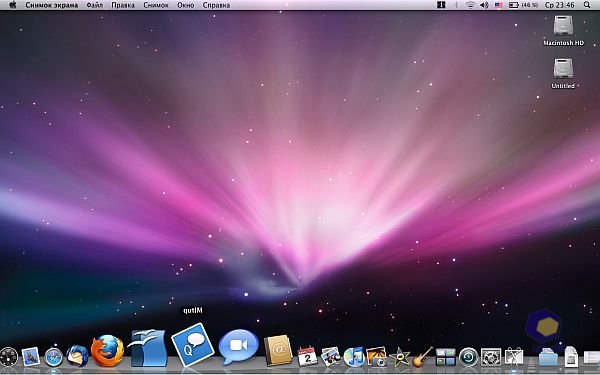This screenshot has width=600, height=375.
Task: Open the Справка menu
Action: (x=216, y=5)
